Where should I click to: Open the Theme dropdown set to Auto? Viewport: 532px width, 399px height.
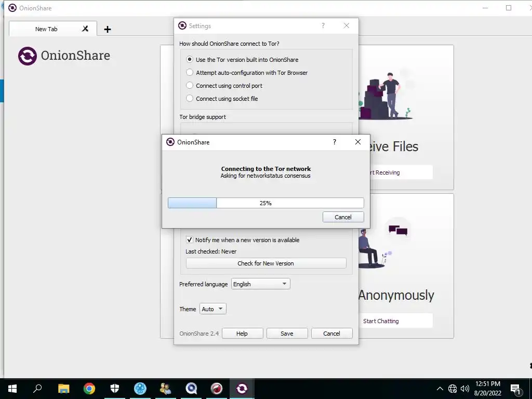(212, 309)
